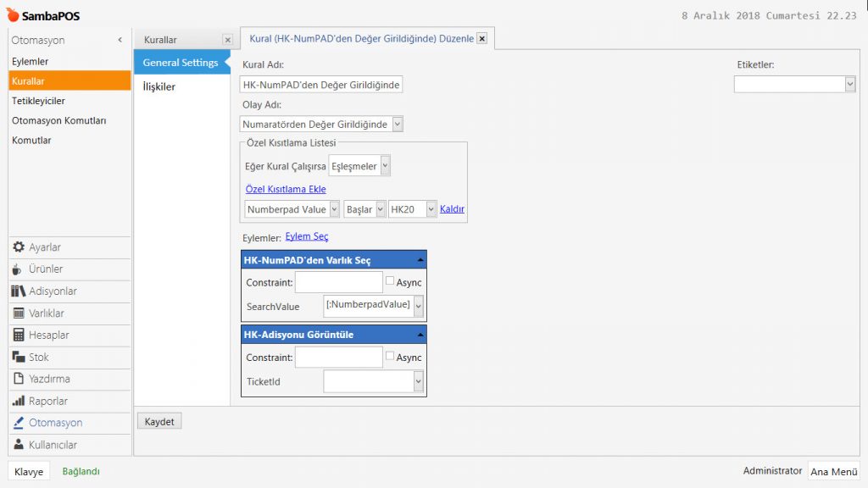
Task: Select İlişkiler in the side tabs
Action: tap(159, 86)
